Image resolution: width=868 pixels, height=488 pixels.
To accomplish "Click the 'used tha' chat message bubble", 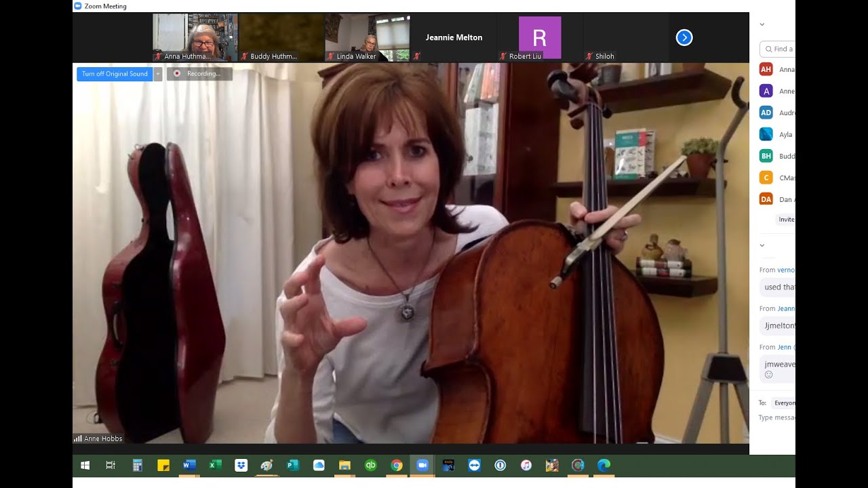I will click(778, 287).
